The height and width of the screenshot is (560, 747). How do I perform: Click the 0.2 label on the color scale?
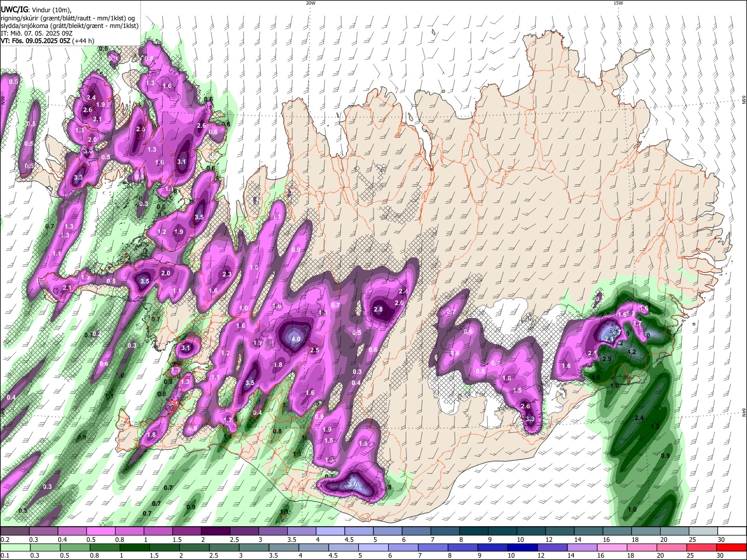(x=5, y=540)
